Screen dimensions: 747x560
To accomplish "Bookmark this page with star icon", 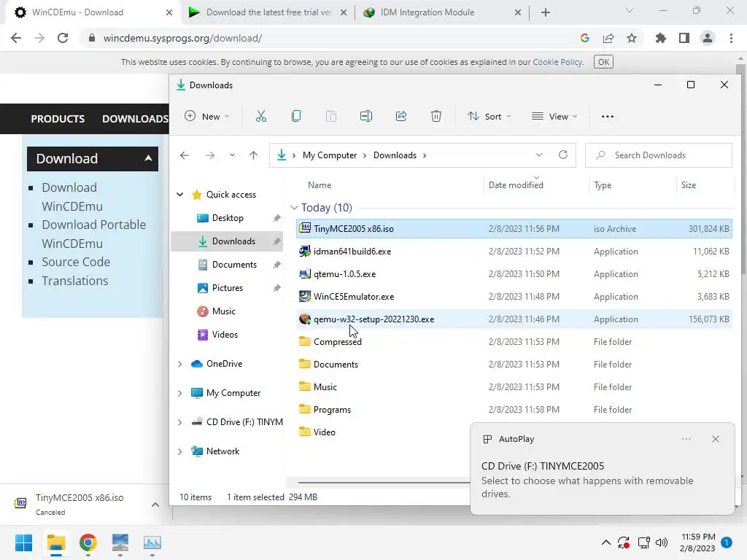I will coord(632,38).
